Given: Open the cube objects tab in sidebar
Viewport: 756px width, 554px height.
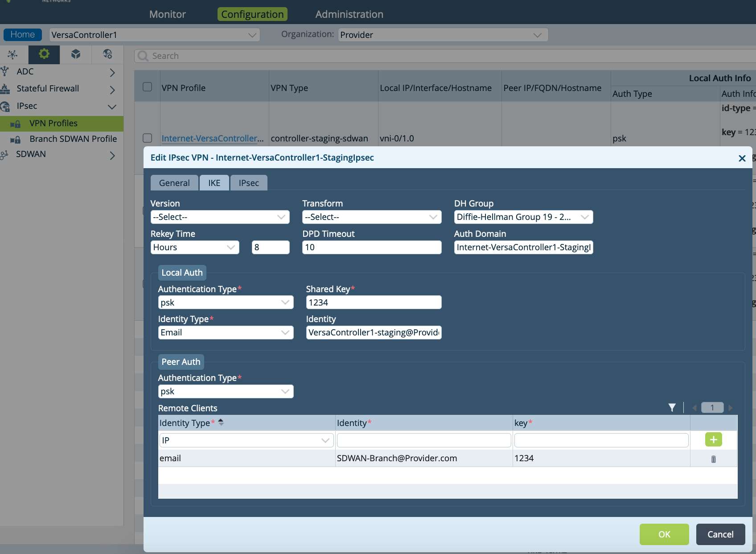Looking at the screenshot, I should click(76, 54).
